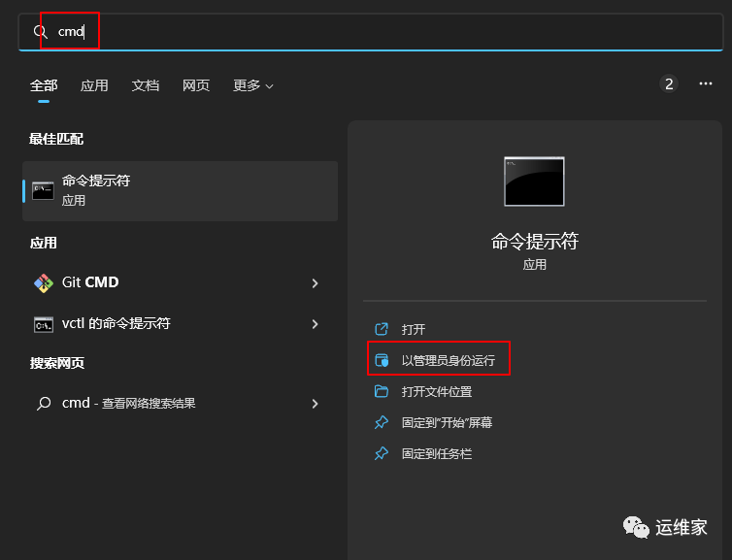Click the 打开 icon in preview pane
The height and width of the screenshot is (560, 732).
click(x=382, y=329)
